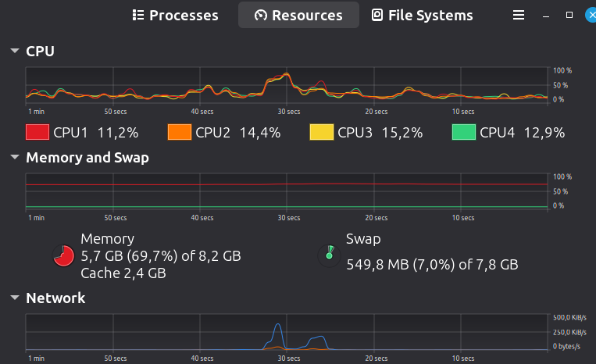596x364 pixels.
Task: Click the swap usage pie icon
Action: pos(329,255)
